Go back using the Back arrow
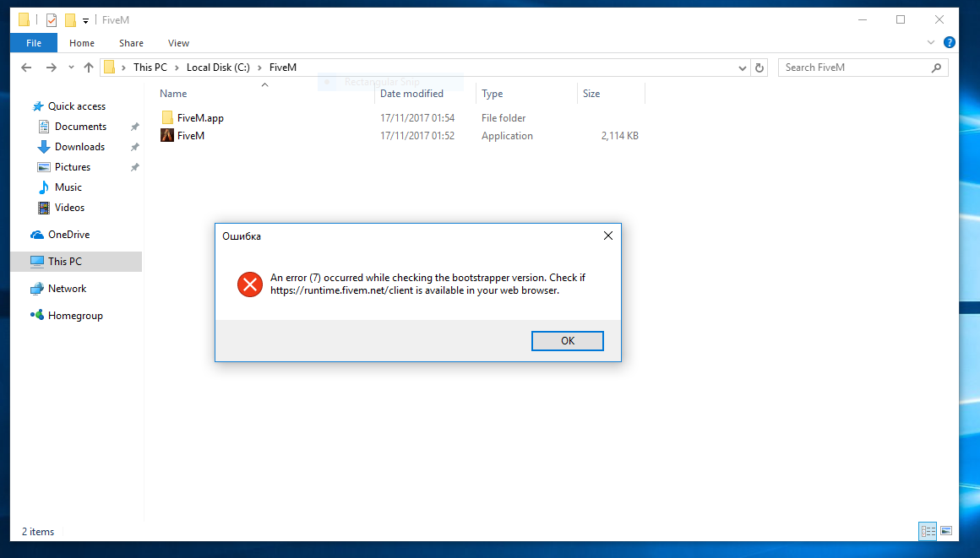The width and height of the screenshot is (980, 558). pyautogui.click(x=26, y=68)
